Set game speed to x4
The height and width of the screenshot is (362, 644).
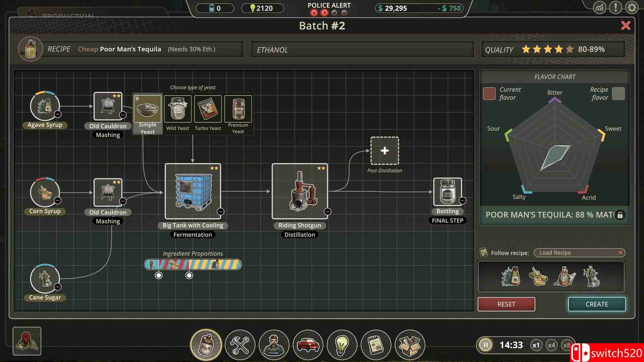pyautogui.click(x=551, y=345)
